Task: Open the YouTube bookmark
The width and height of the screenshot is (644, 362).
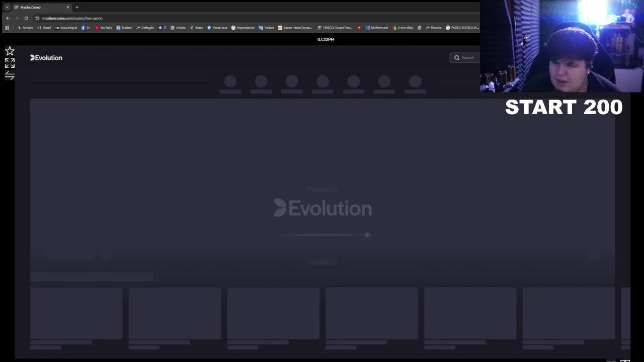Action: coord(104,28)
